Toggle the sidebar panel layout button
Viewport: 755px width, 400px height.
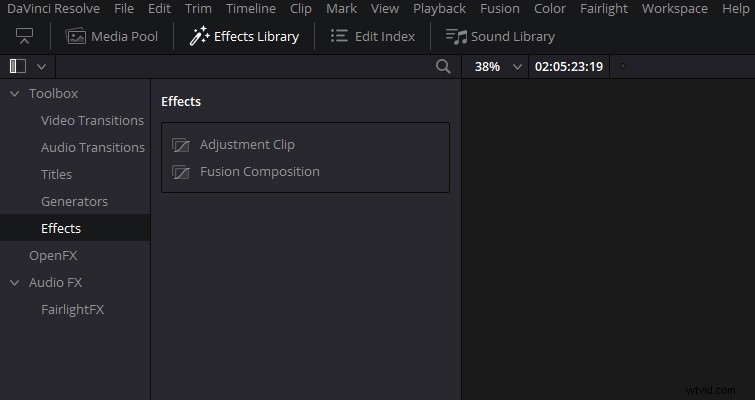(18, 66)
